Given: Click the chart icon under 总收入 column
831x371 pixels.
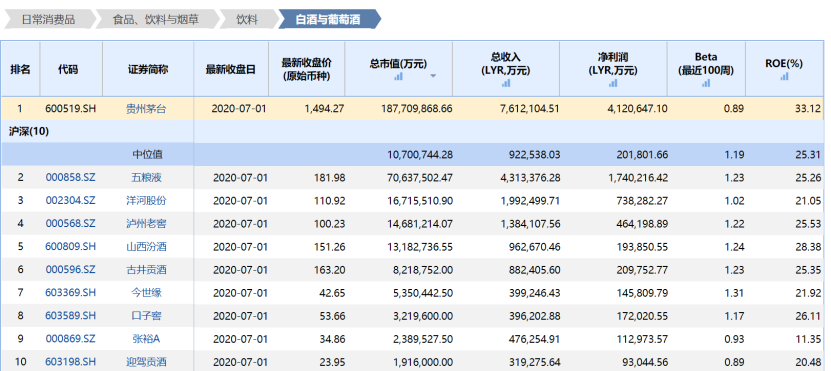Looking at the screenshot, I should point(506,83).
